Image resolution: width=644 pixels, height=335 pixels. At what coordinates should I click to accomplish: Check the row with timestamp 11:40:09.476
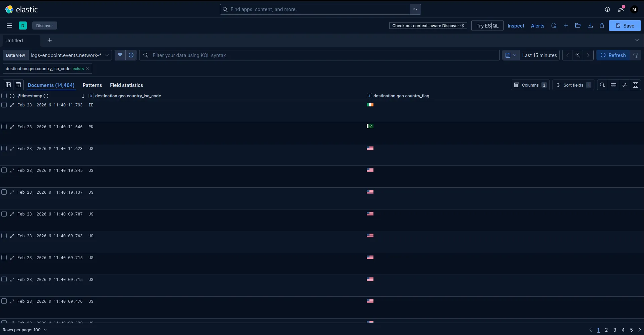coord(4,301)
